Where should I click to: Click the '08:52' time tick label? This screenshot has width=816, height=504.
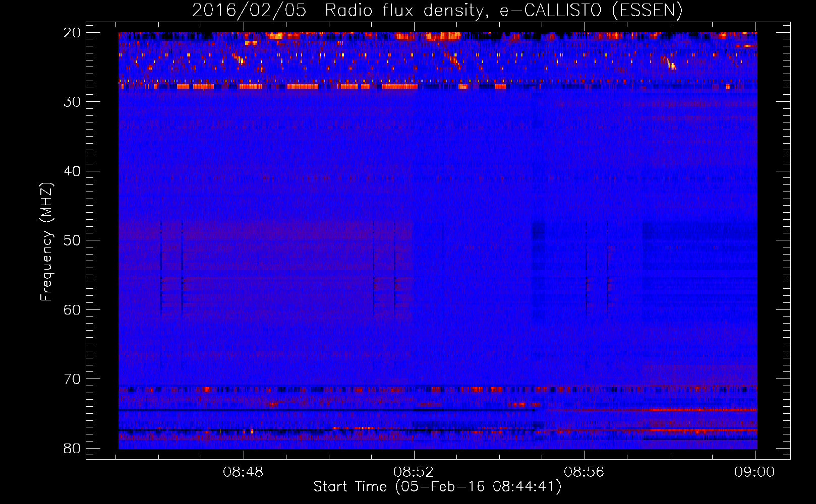414,472
